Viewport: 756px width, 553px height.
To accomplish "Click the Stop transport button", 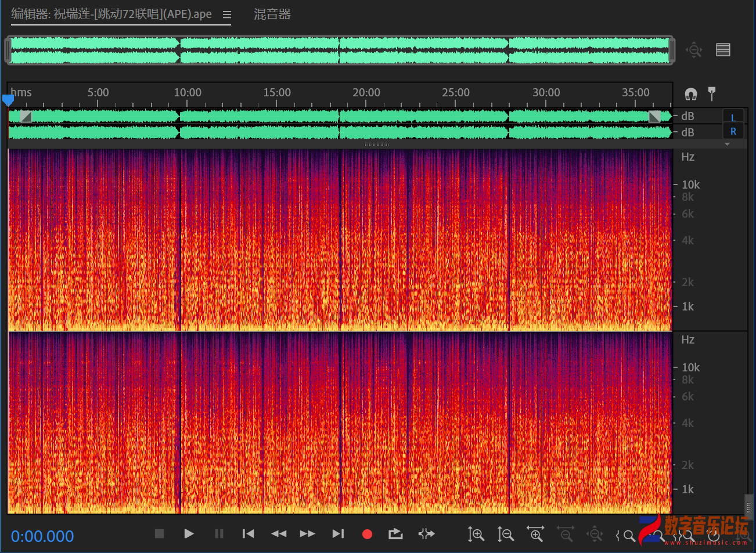I will click(x=160, y=534).
